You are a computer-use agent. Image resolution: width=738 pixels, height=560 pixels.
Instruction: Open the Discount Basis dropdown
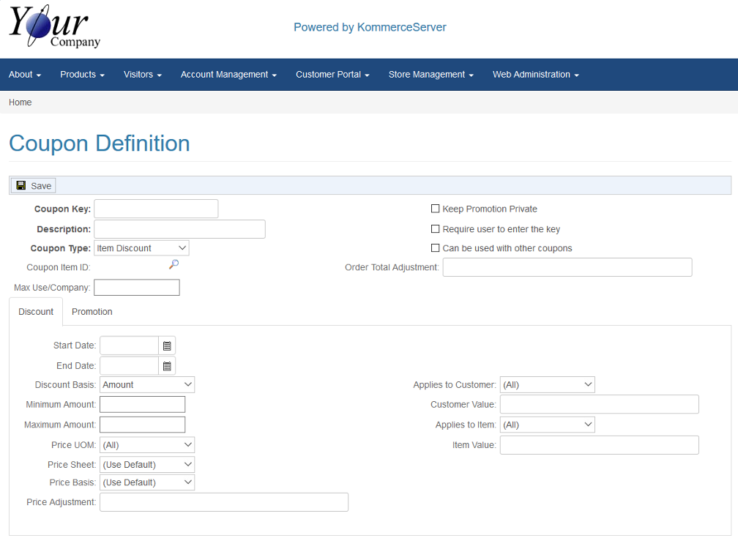[147, 385]
